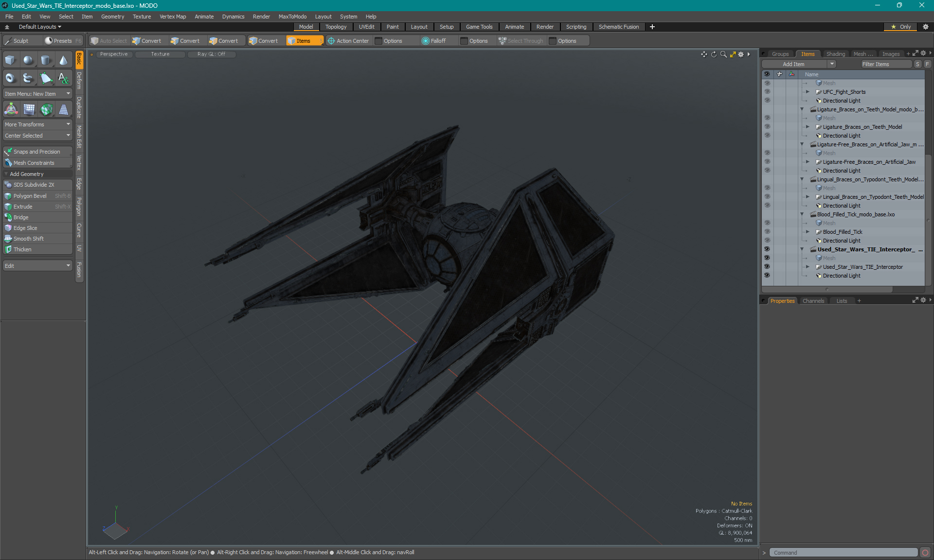Select the Perspective viewport view button

pyautogui.click(x=114, y=54)
